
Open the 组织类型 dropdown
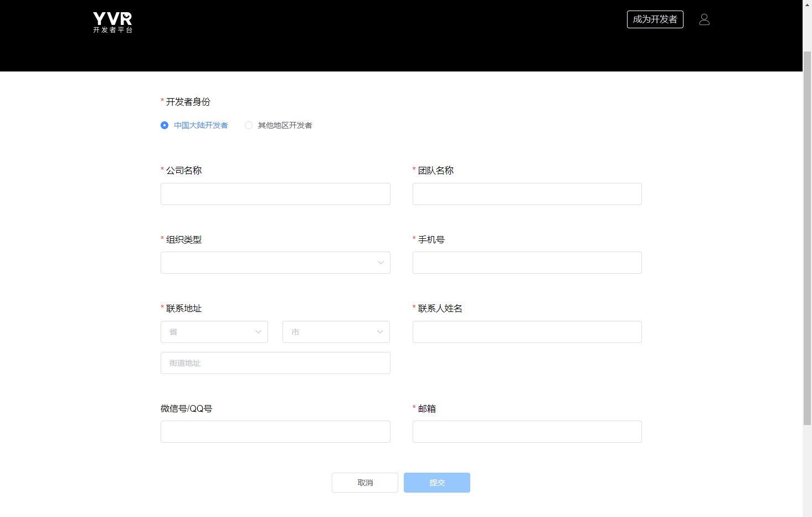coord(275,263)
